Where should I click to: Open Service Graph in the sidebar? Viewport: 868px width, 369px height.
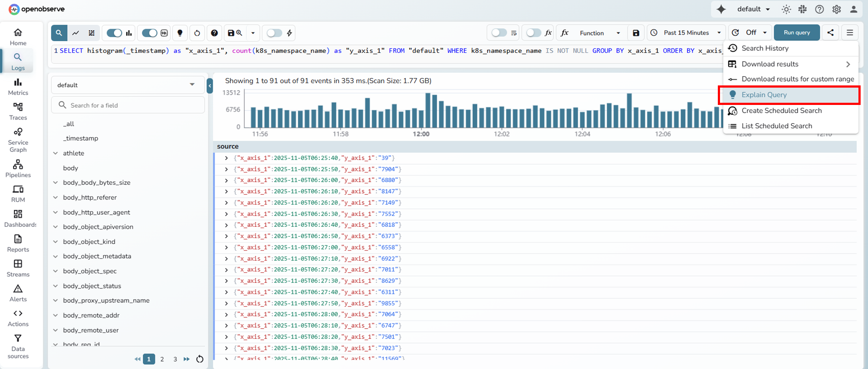18,140
